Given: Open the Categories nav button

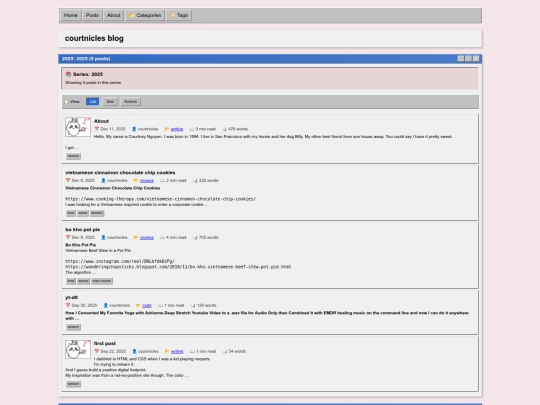Looking at the screenshot, I should point(145,15).
